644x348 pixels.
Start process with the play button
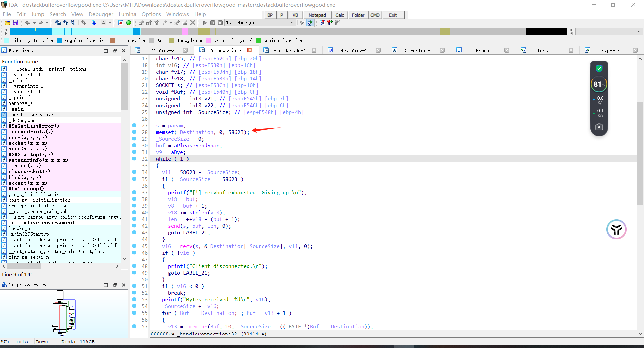click(205, 23)
